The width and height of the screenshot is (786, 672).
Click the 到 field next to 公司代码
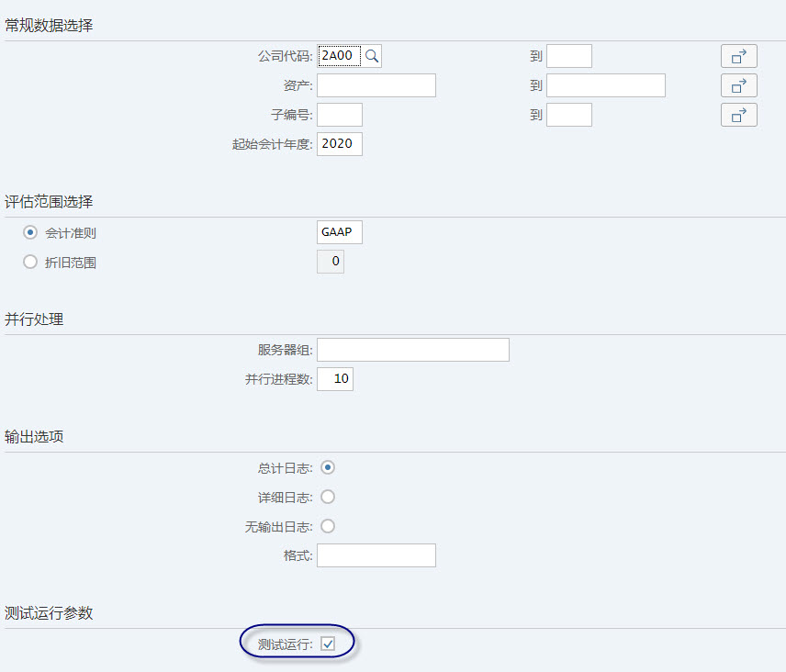coord(568,55)
